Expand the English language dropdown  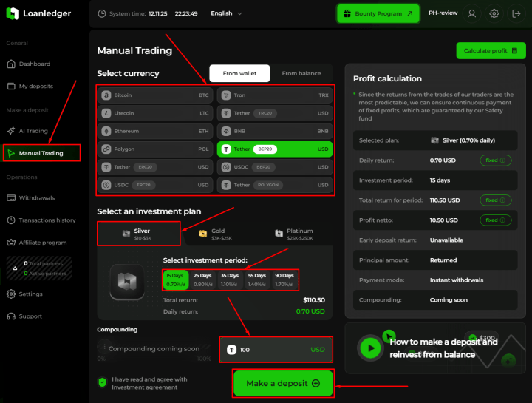pos(222,13)
